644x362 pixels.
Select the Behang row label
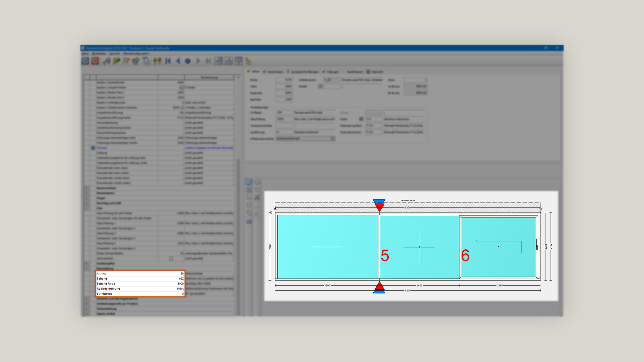tap(102, 279)
